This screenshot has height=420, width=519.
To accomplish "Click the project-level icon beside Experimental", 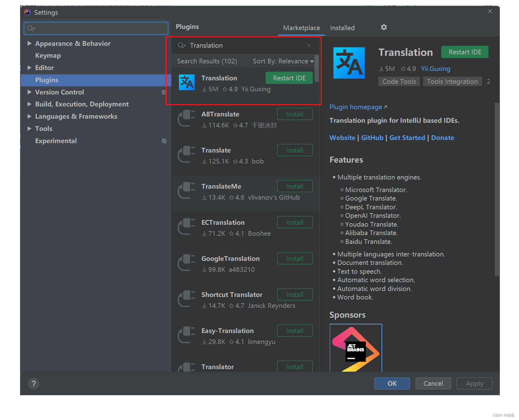I will tap(164, 141).
